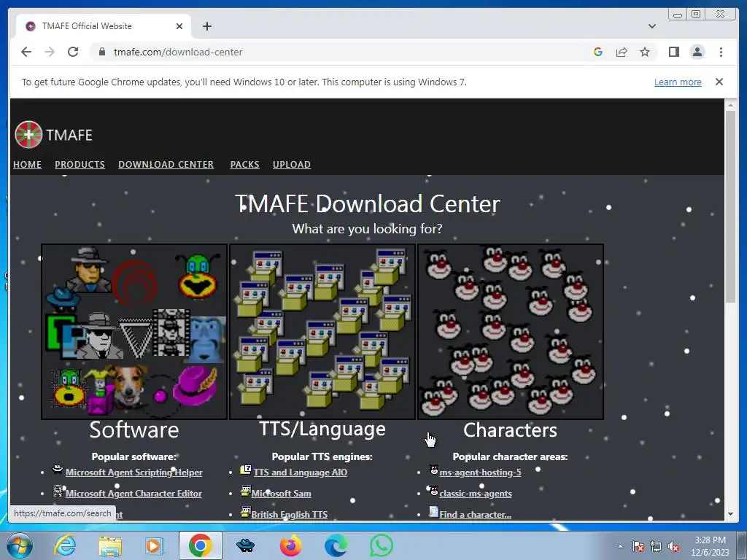Open Learn more about Chrome updates
747x560 pixels.
coord(678,82)
